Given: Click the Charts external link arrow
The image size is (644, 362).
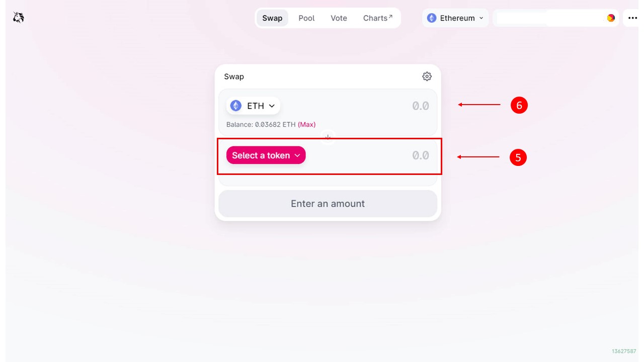Looking at the screenshot, I should coord(390,17).
